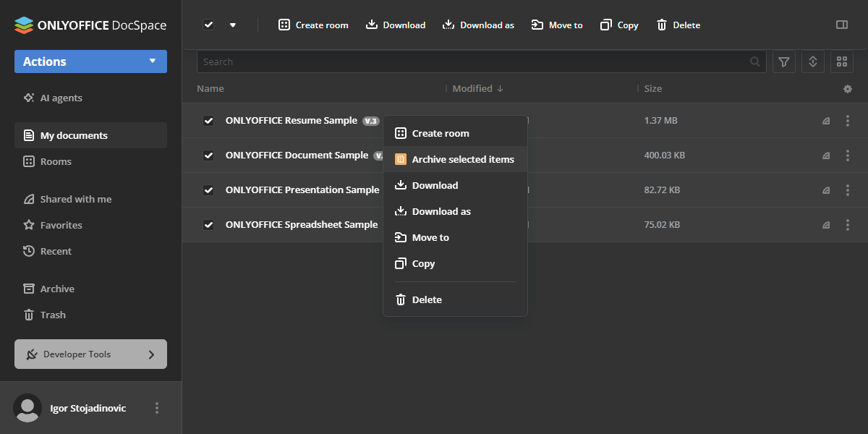Open more options for Presentation Sample row
Screen dimensions: 868x434
[x=848, y=190]
